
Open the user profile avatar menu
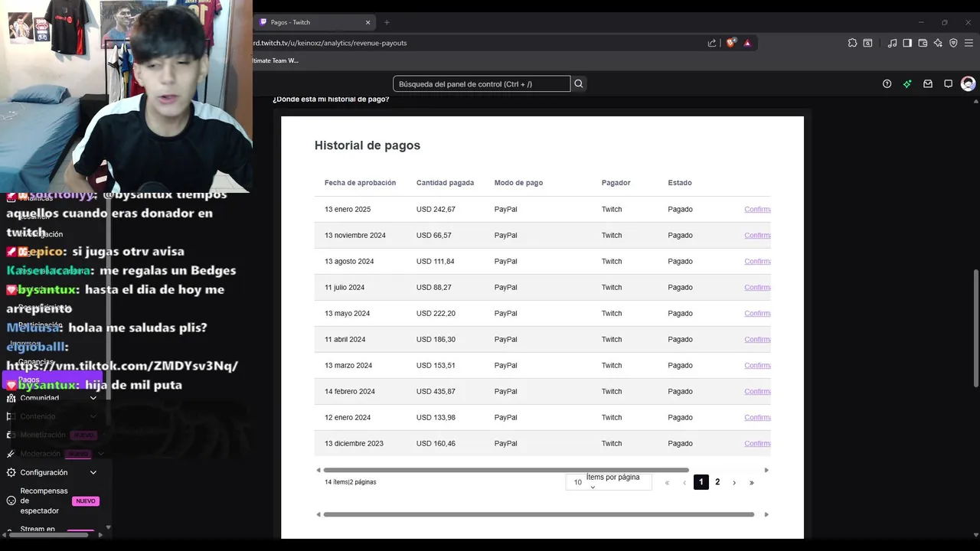[968, 84]
